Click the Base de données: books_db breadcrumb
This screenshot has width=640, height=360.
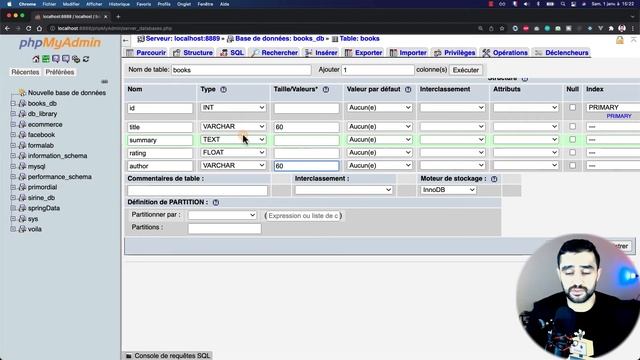[x=280, y=39]
